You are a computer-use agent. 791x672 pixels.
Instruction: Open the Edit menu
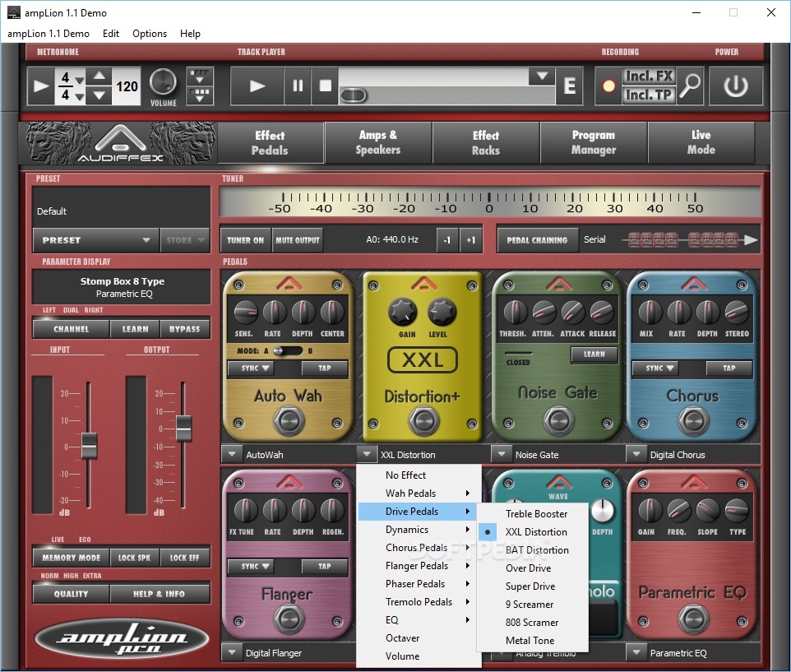tap(111, 34)
